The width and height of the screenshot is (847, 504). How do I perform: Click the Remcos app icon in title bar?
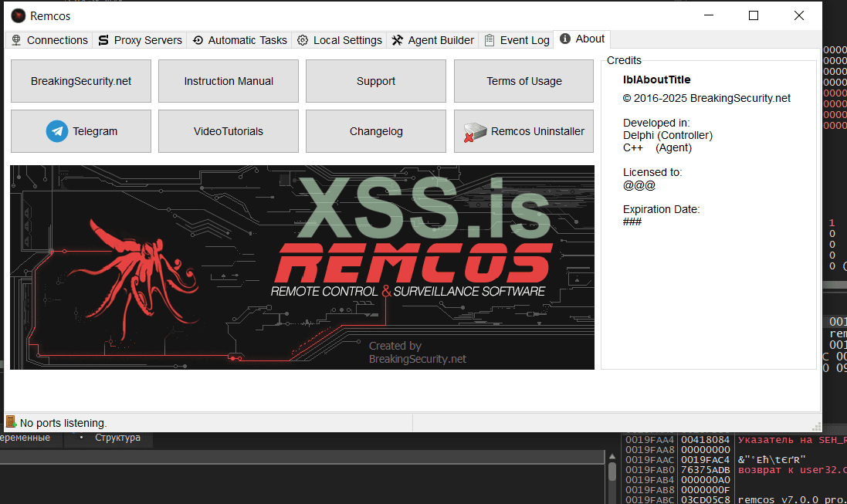pyautogui.click(x=18, y=15)
